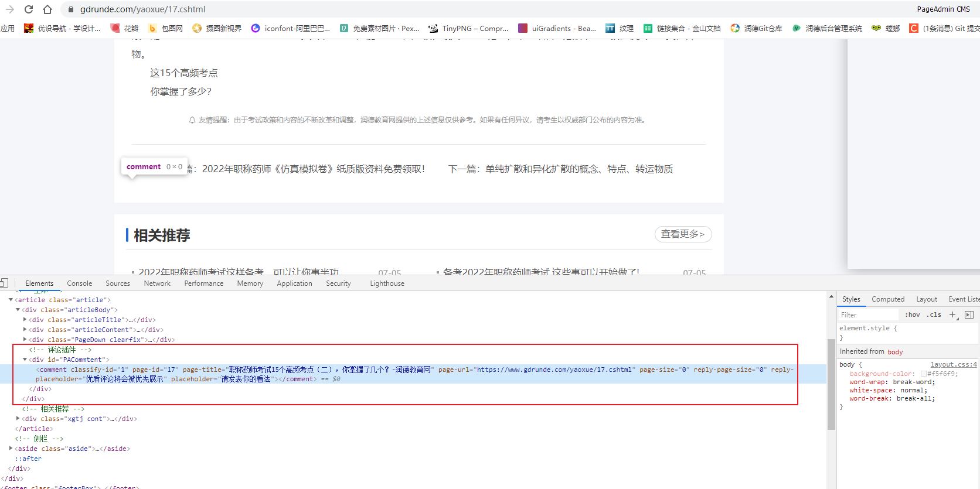Open the TinyPNG bookmark
Screen dimensions: 980x489
[468, 28]
